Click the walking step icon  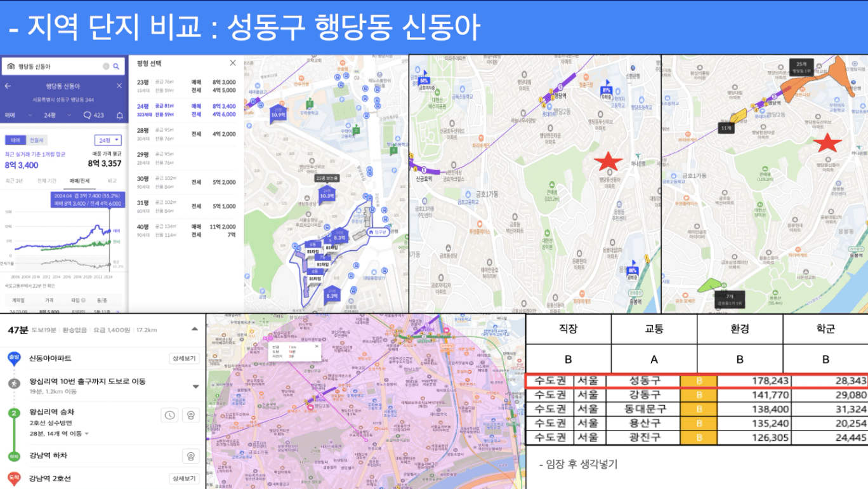coord(13,383)
